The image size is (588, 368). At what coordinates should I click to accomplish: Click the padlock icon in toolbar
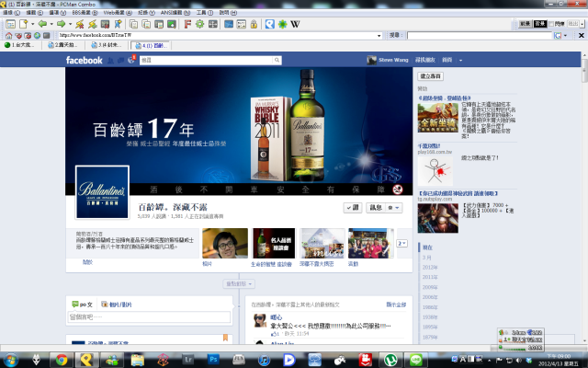[x=254, y=24]
